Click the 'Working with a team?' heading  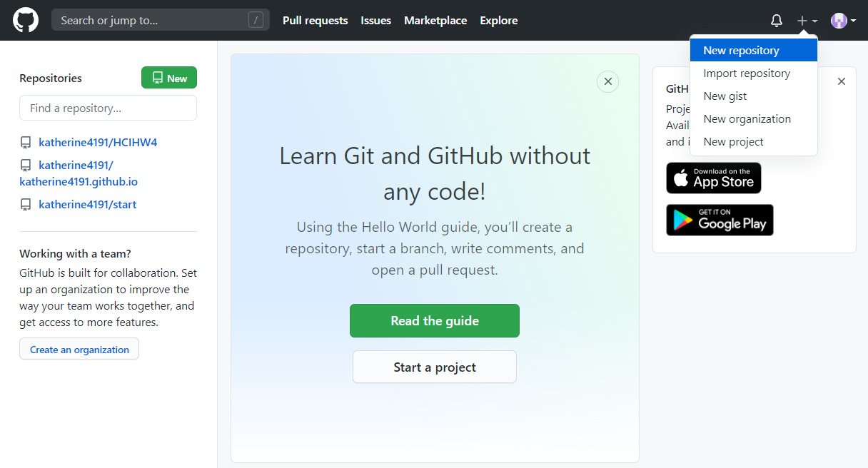[75, 253]
